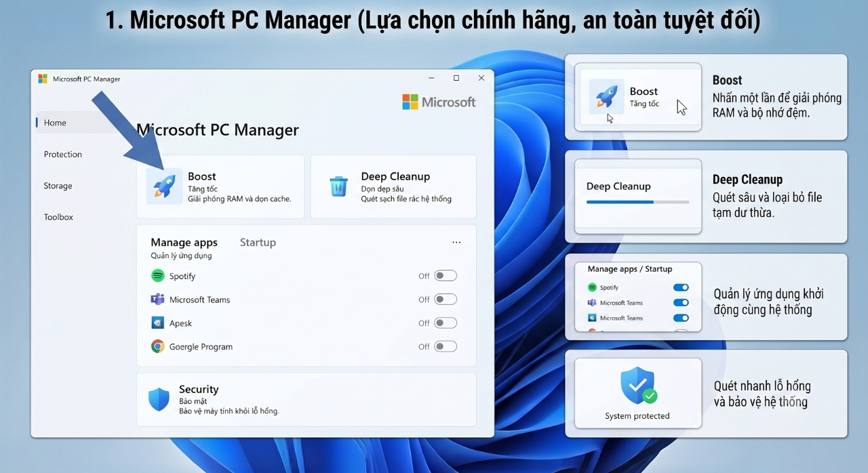Image resolution: width=868 pixels, height=473 pixels.
Task: Click the rocket icon in right-side Boost preview
Action: 606,96
